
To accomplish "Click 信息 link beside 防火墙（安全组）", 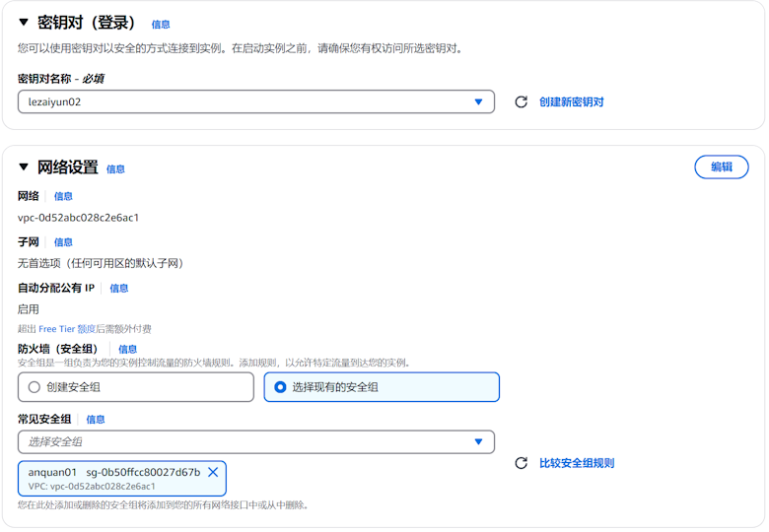I will click(128, 350).
